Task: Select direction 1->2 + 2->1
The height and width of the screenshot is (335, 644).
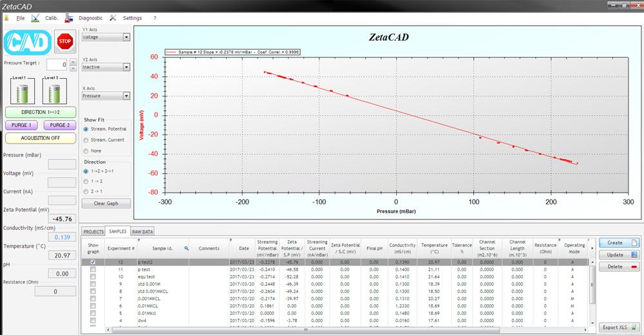Action: pyautogui.click(x=86, y=171)
